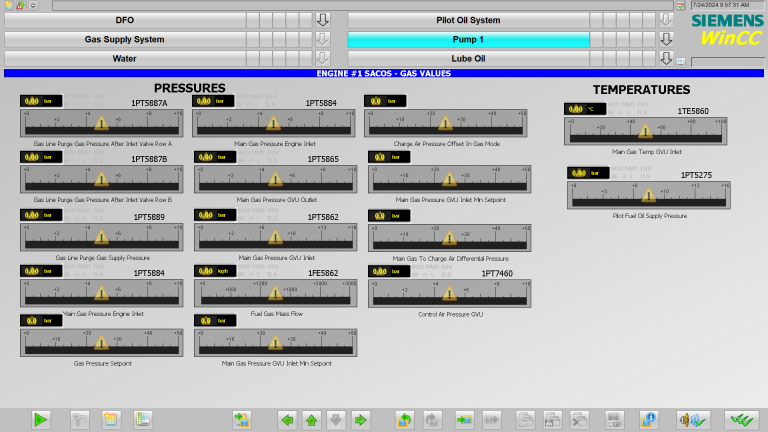Expand the down arrow beside DFO
This screenshot has height=432, width=768.
click(x=322, y=20)
